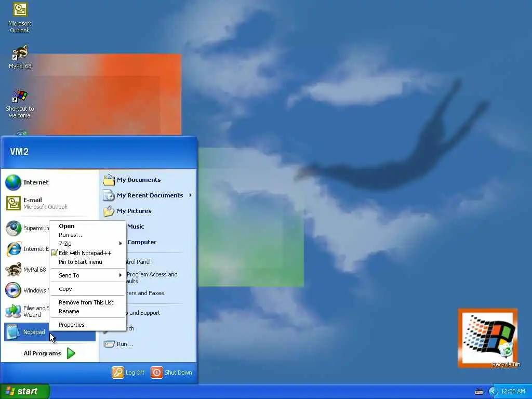
Task: Click Shut Down power icon
Action: (x=157, y=373)
